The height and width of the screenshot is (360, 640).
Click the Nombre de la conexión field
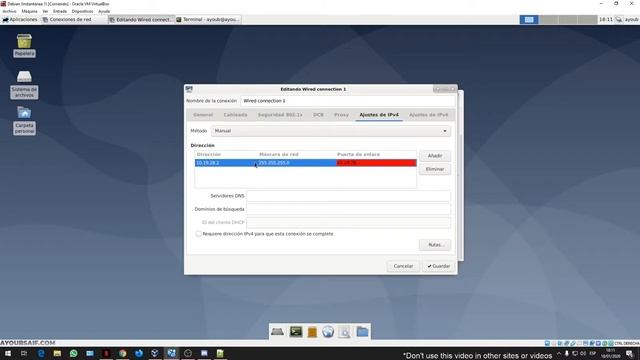coord(348,101)
